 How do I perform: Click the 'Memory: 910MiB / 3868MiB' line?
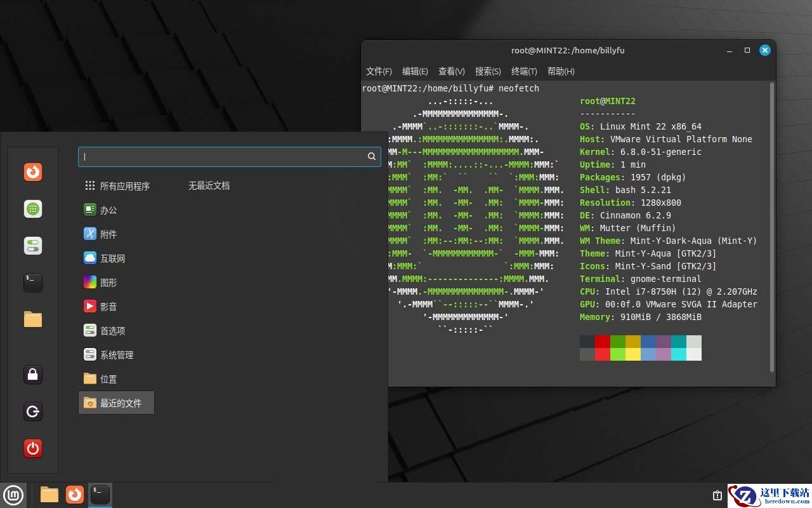(x=641, y=317)
